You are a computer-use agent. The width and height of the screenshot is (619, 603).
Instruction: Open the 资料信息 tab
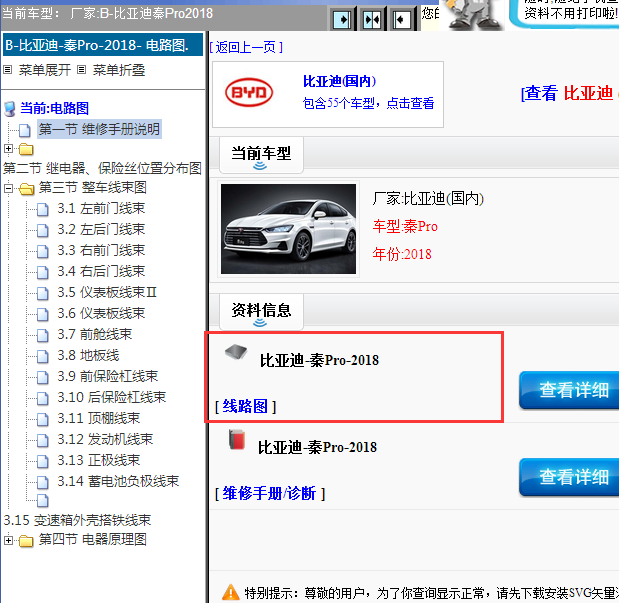[x=261, y=312]
